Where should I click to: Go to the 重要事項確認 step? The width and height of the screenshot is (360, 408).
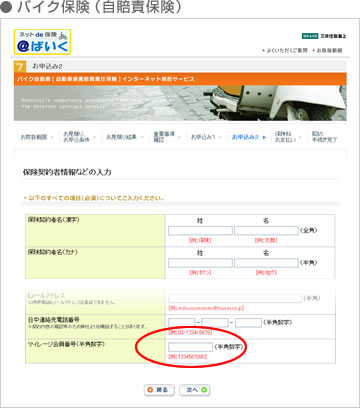(x=164, y=137)
